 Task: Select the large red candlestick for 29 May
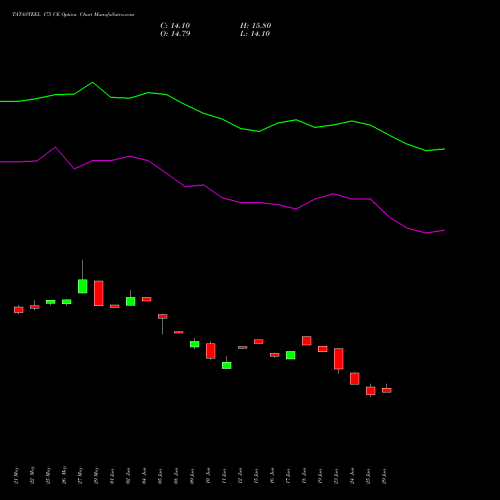tap(99, 293)
